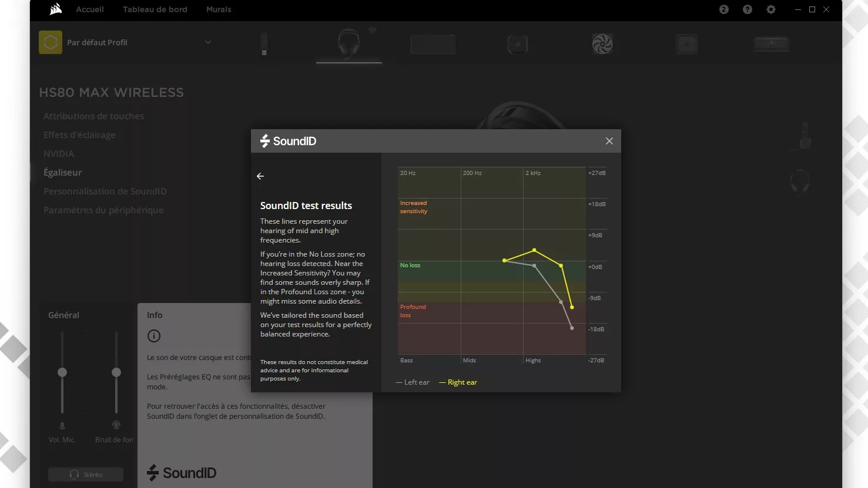Click the sidetone icon under Bruit slider
868x488 pixels.
[116, 425]
